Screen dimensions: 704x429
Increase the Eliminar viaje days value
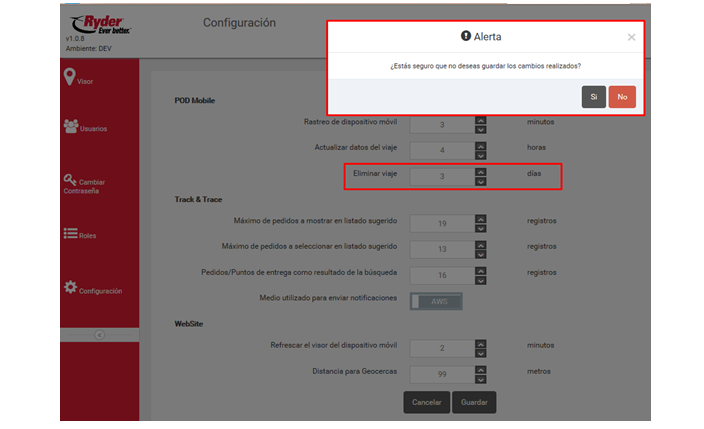pos(481,172)
